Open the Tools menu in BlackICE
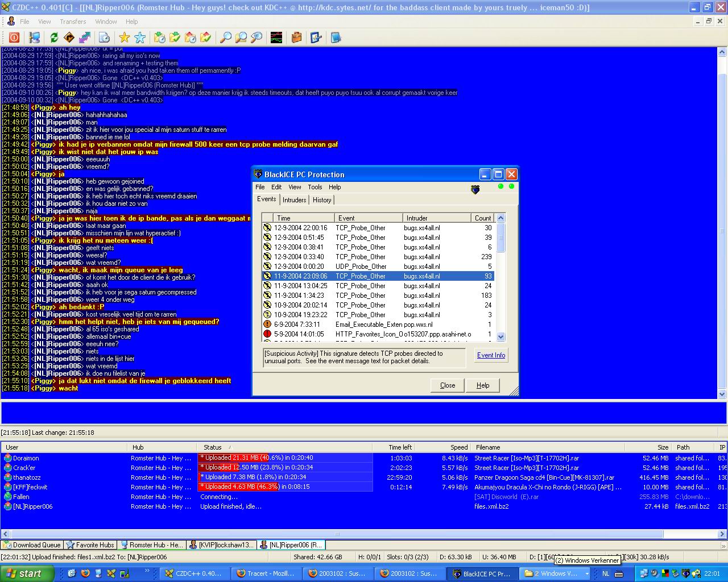The image size is (728, 582). click(315, 187)
